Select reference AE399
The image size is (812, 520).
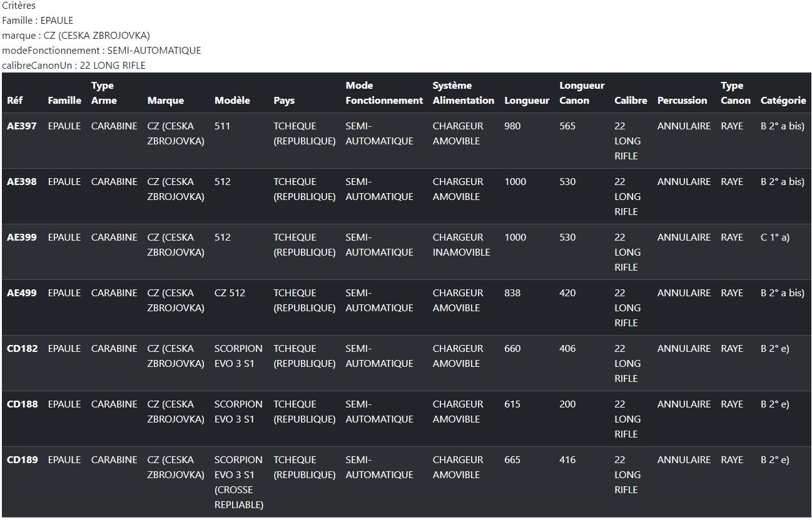pos(22,237)
